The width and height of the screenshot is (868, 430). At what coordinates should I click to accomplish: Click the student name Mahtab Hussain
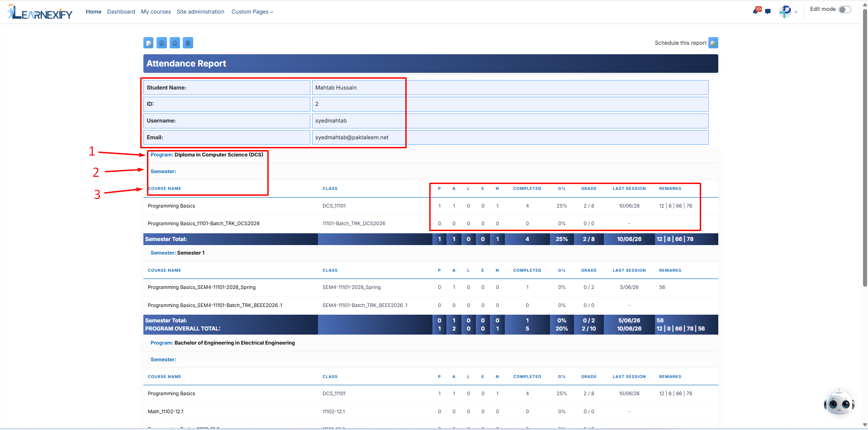click(336, 88)
